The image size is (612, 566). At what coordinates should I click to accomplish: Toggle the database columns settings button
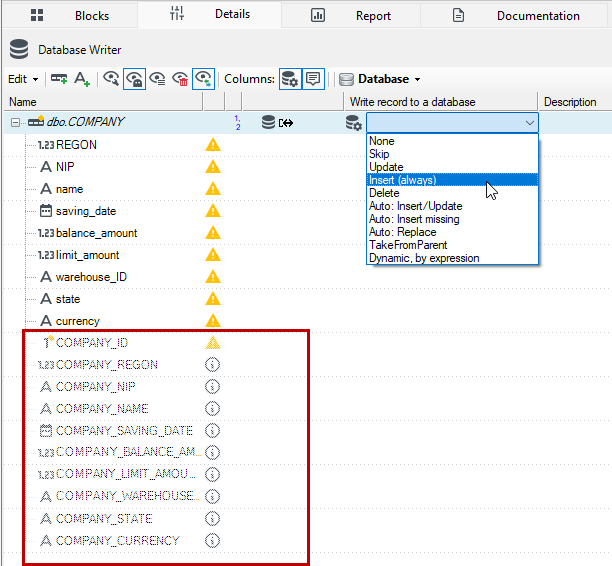[290, 79]
